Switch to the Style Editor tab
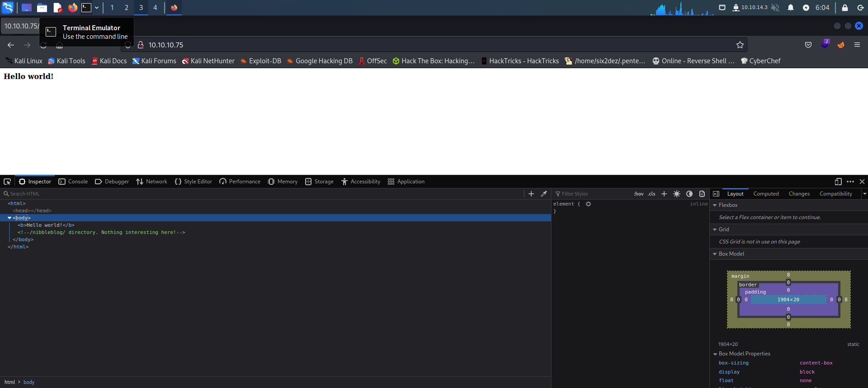The width and height of the screenshot is (868, 388). [x=193, y=182]
